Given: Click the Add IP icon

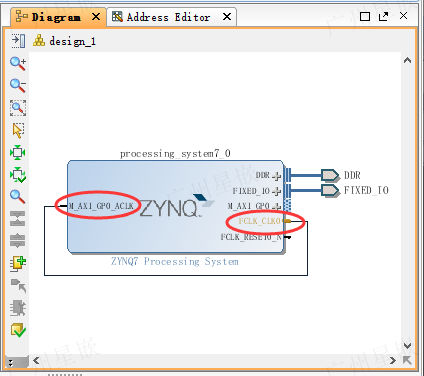Looking at the screenshot, I should (18, 263).
